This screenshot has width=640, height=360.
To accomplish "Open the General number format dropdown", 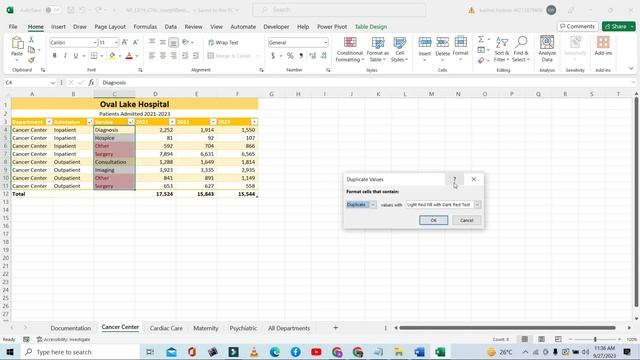I will pos(325,42).
